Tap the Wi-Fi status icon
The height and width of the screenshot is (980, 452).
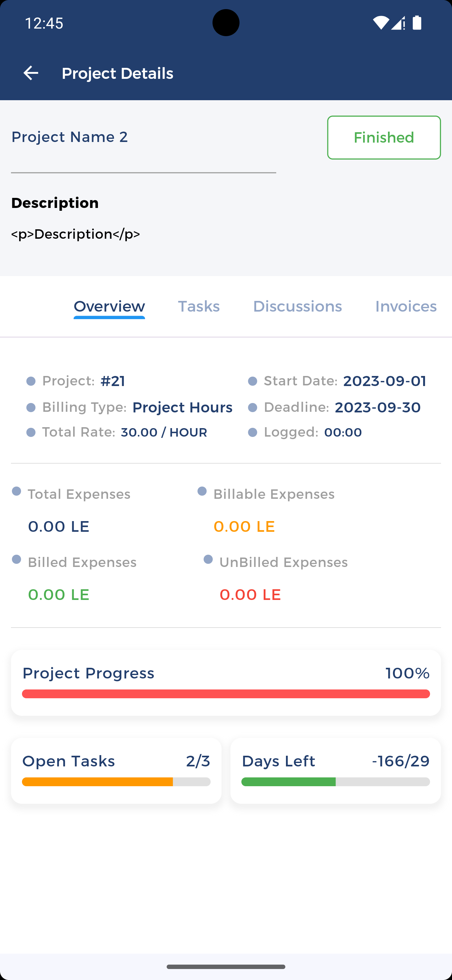pyautogui.click(x=380, y=23)
